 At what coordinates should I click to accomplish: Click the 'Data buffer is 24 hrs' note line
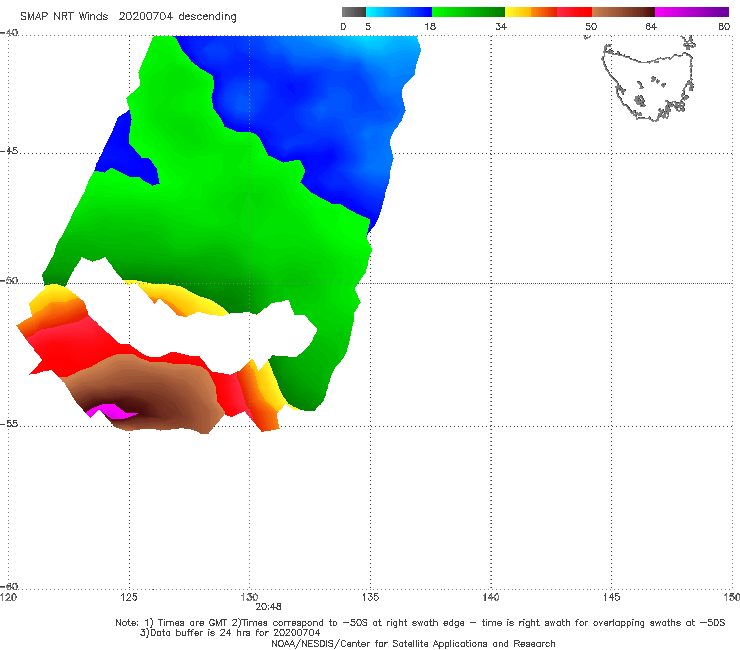click(230, 633)
